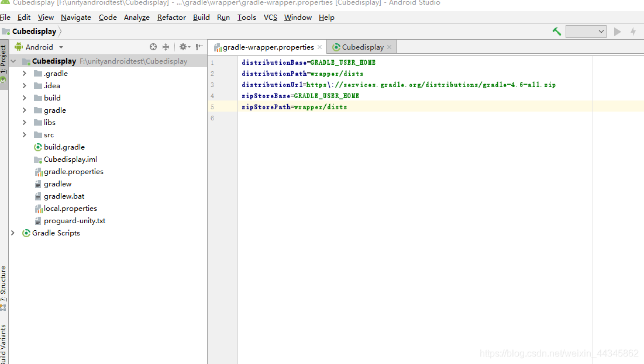The image size is (644, 364).
Task: Open the Help menu
Action: pos(326,17)
